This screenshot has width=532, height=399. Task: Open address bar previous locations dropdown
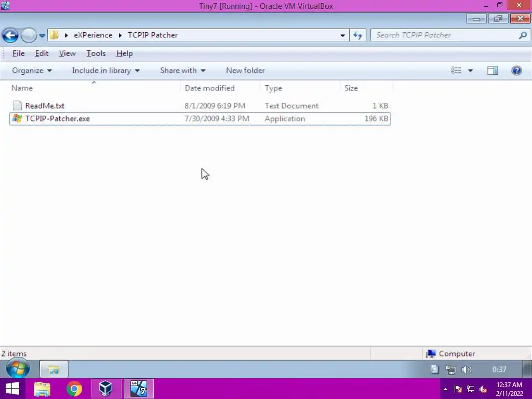click(x=343, y=35)
